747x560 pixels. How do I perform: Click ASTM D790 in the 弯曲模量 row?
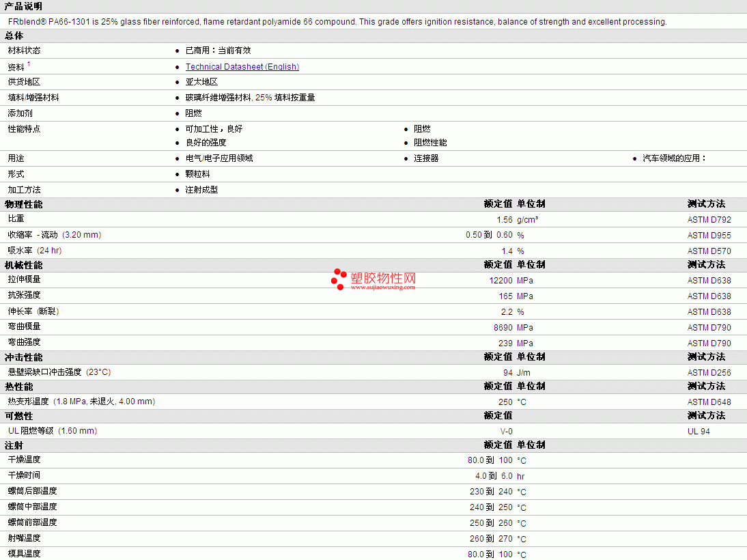click(x=709, y=328)
